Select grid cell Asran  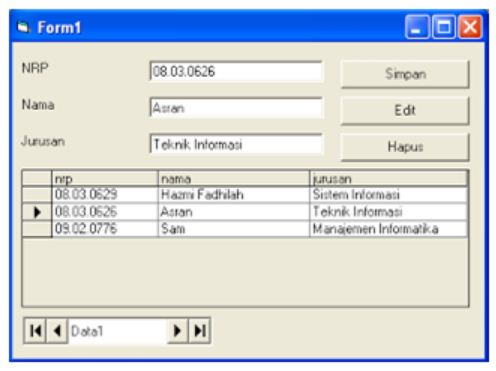(x=234, y=212)
